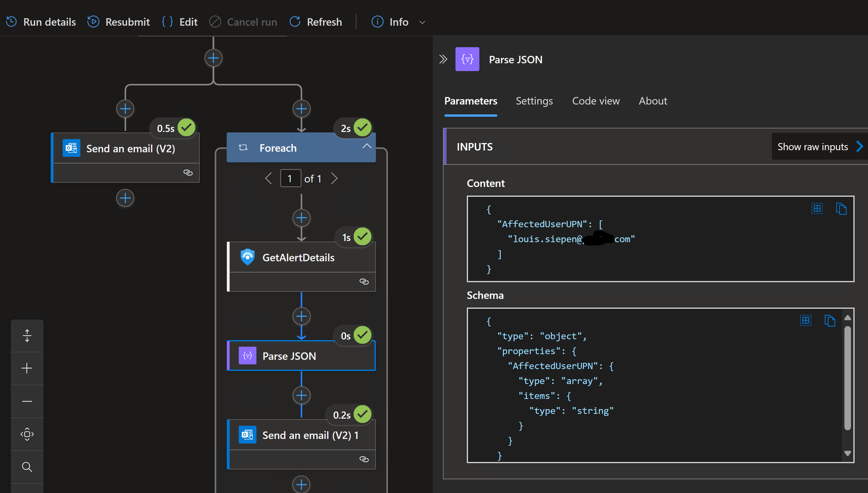Add step above Send an email (V2)
Screen dimensions: 868x493
point(125,109)
